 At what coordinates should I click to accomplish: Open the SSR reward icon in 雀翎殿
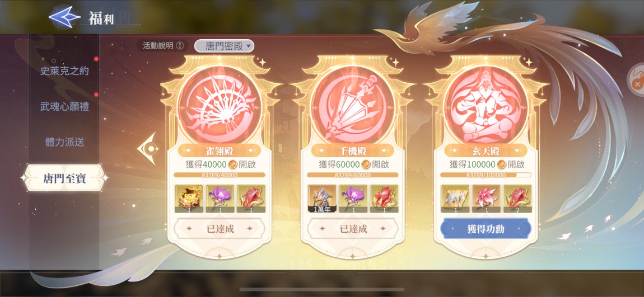point(189,199)
